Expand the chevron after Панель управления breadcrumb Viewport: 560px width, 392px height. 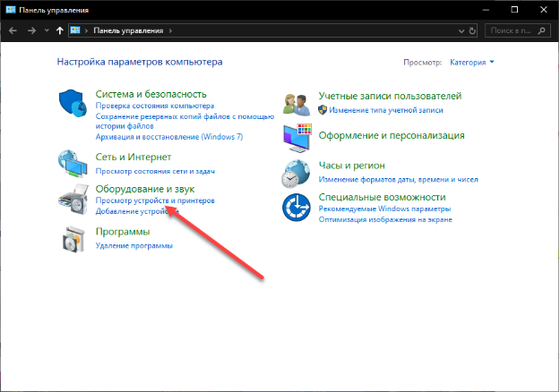point(170,30)
